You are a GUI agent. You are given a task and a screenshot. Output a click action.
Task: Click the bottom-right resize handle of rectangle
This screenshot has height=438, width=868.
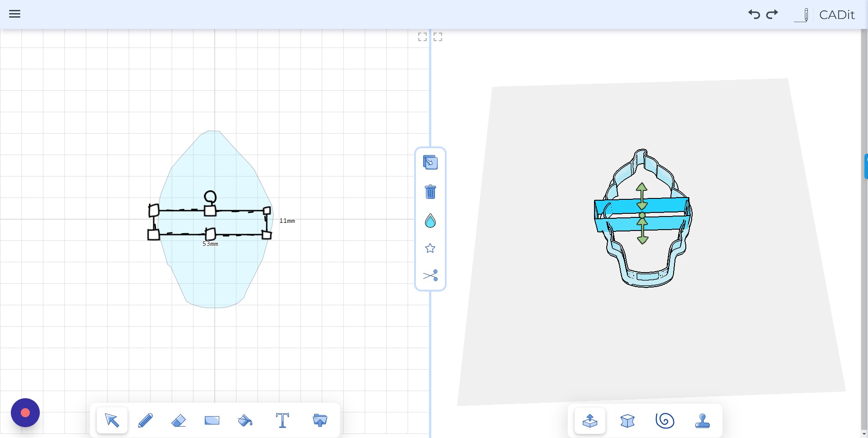point(267,235)
